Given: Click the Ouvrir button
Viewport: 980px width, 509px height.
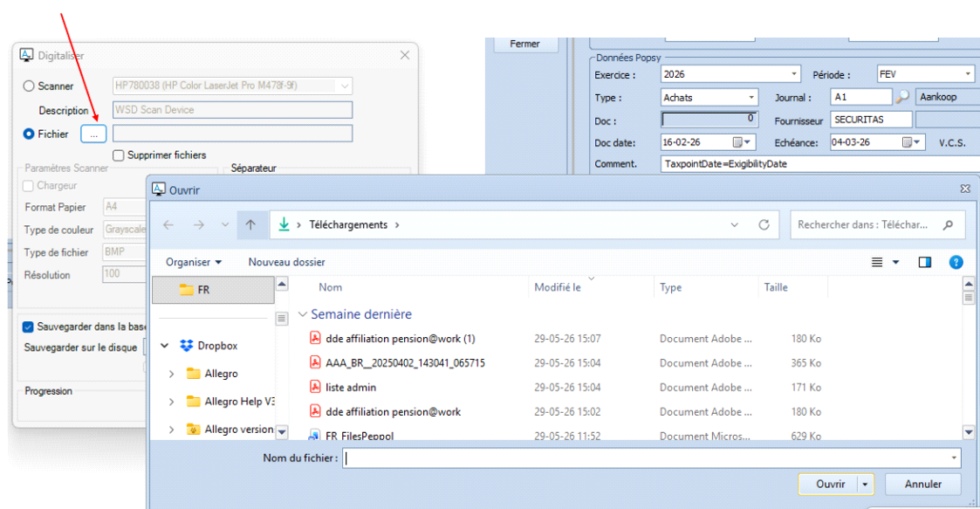Looking at the screenshot, I should pyautogui.click(x=830, y=484).
